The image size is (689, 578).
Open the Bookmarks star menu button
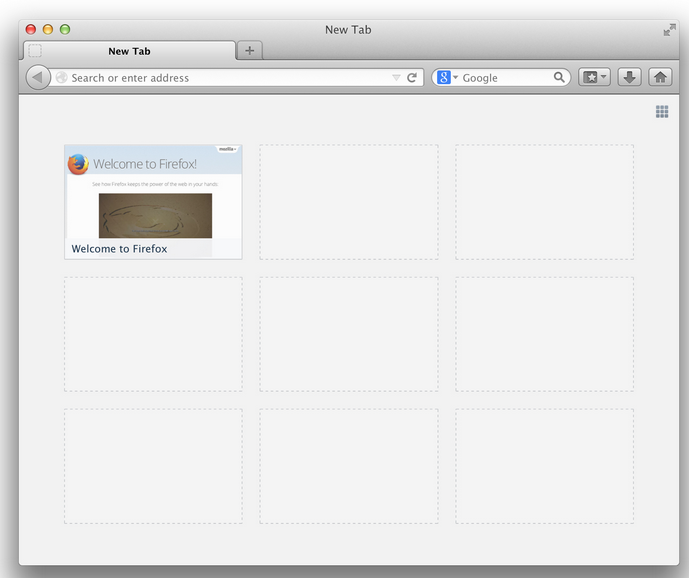coord(594,77)
